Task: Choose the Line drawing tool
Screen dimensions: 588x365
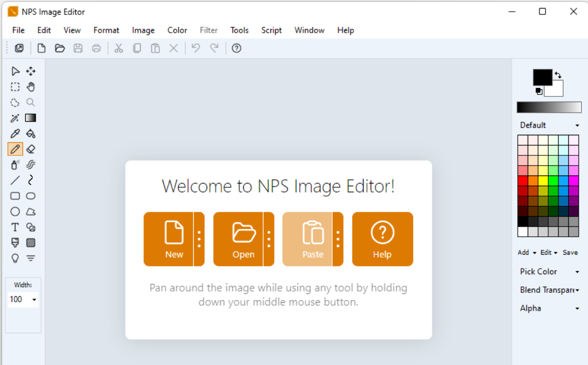Action: pyautogui.click(x=15, y=180)
